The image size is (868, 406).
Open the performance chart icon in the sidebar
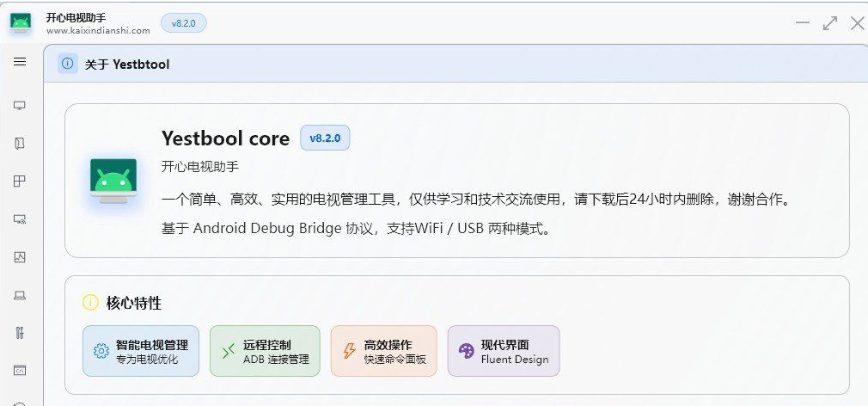click(20, 257)
